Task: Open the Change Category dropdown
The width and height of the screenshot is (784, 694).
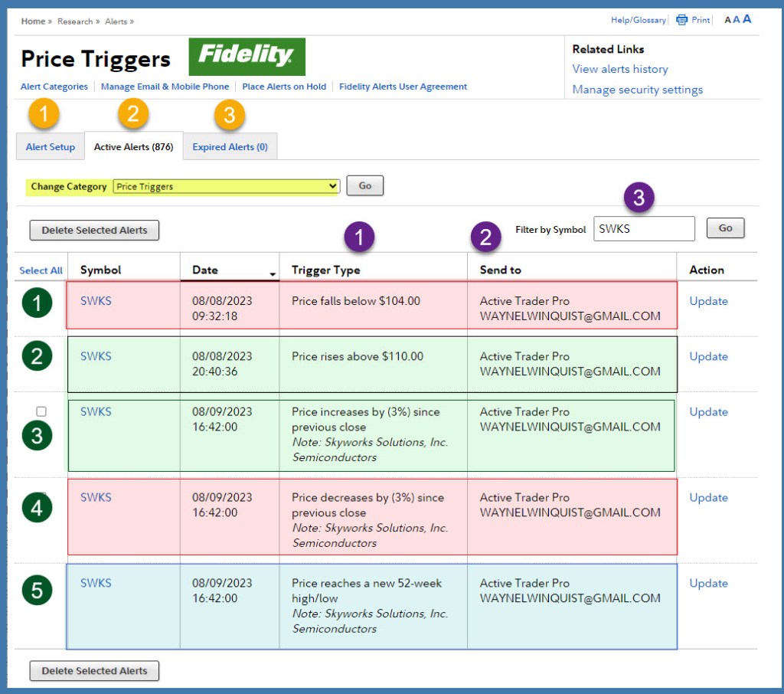Action: 226,186
